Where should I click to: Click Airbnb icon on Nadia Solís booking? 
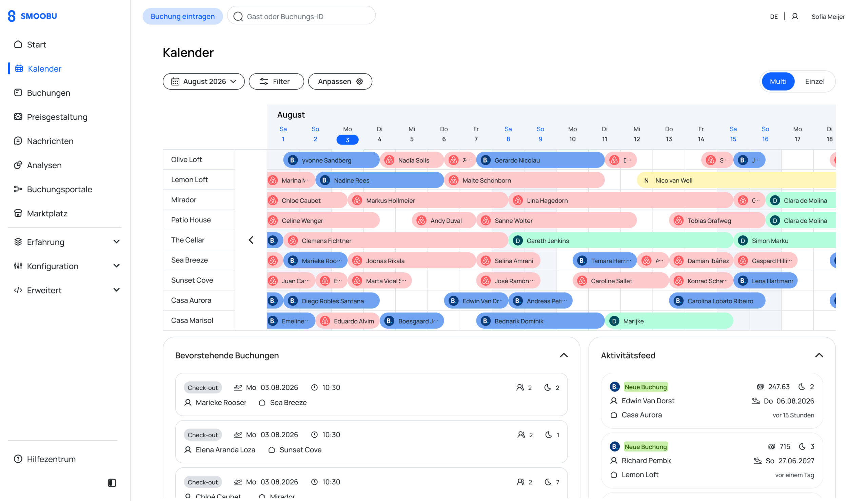389,160
